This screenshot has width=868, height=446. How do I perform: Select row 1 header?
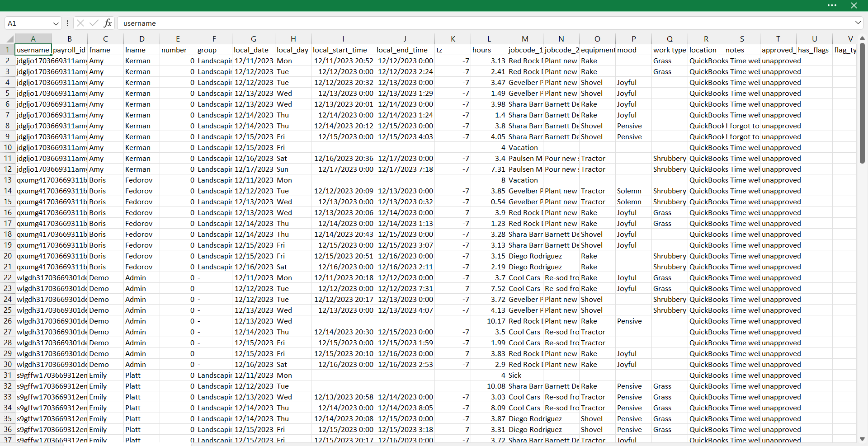click(x=7, y=50)
